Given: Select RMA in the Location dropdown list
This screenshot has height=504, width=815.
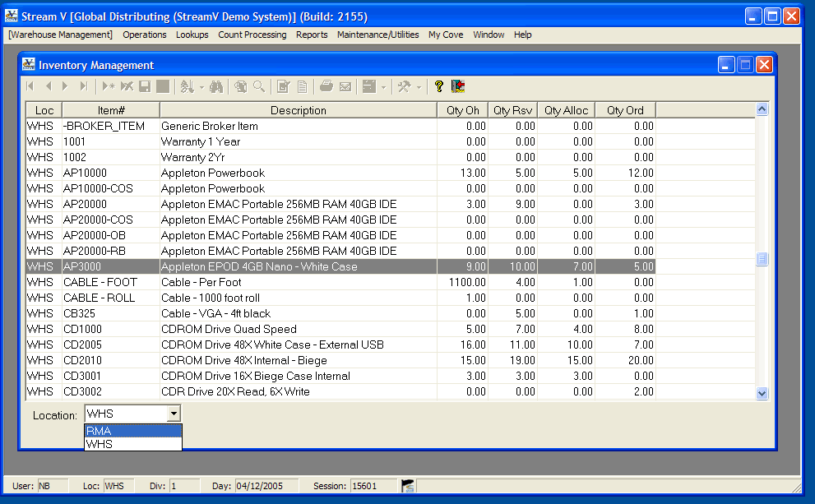Looking at the screenshot, I should (133, 431).
